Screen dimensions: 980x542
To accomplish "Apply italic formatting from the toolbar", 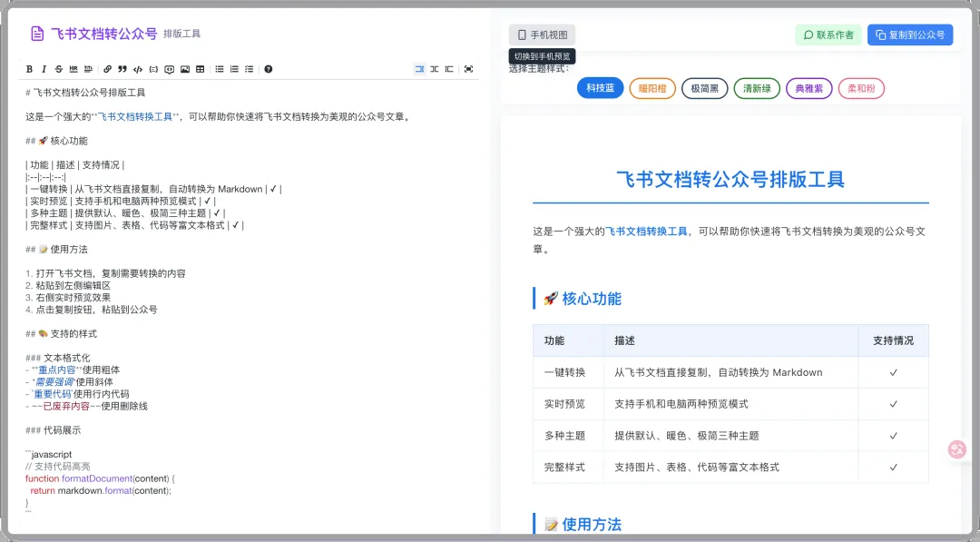I will click(x=44, y=69).
